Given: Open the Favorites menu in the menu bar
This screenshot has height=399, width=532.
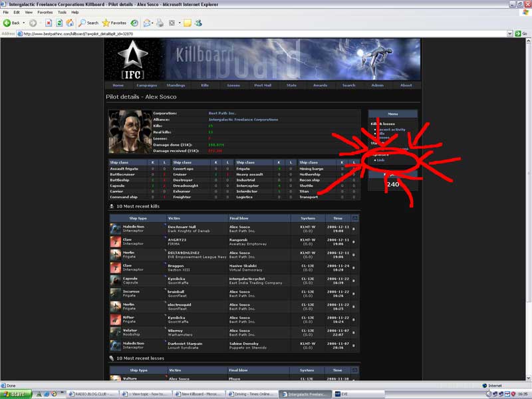Looking at the screenshot, I should [x=45, y=12].
